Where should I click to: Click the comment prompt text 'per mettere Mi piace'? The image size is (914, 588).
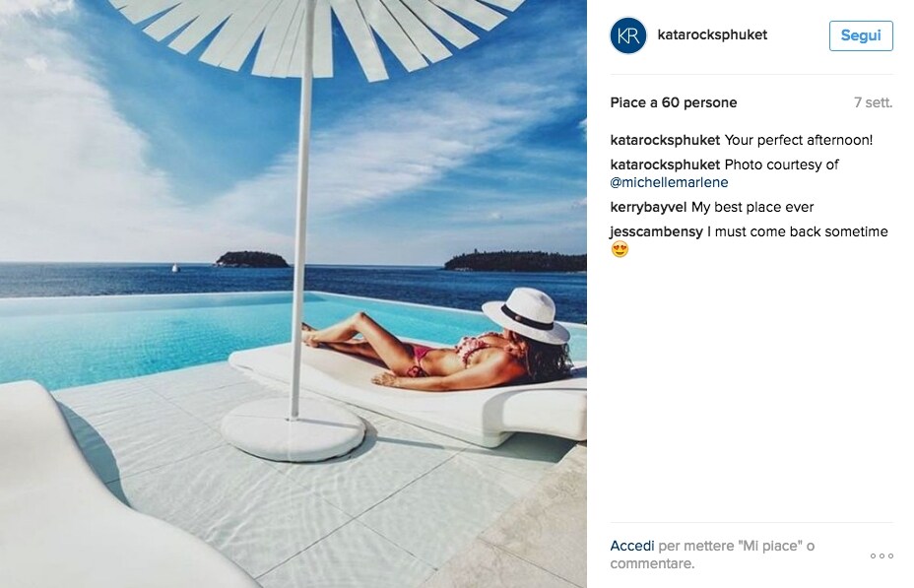[736, 546]
